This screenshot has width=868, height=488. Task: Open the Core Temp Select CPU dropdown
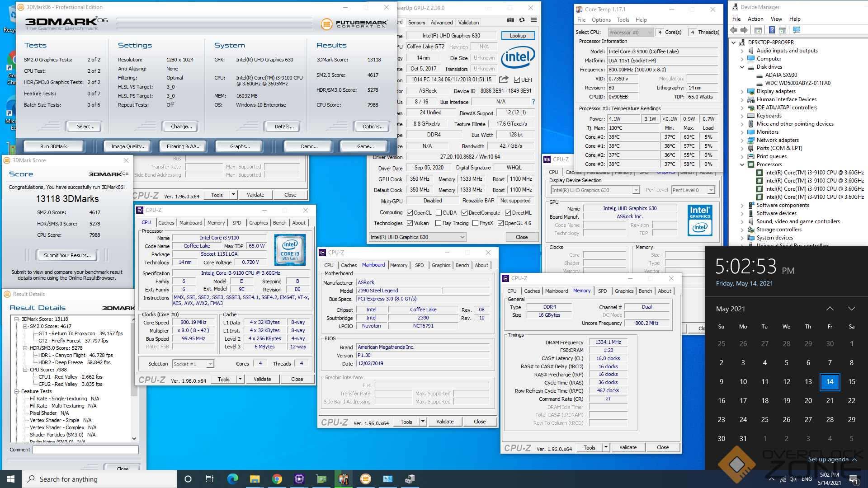(x=631, y=32)
